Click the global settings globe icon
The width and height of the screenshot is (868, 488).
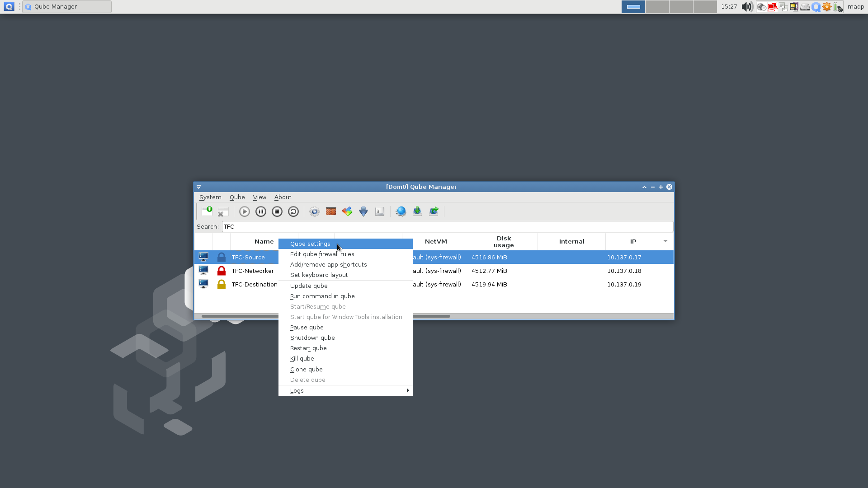click(401, 211)
